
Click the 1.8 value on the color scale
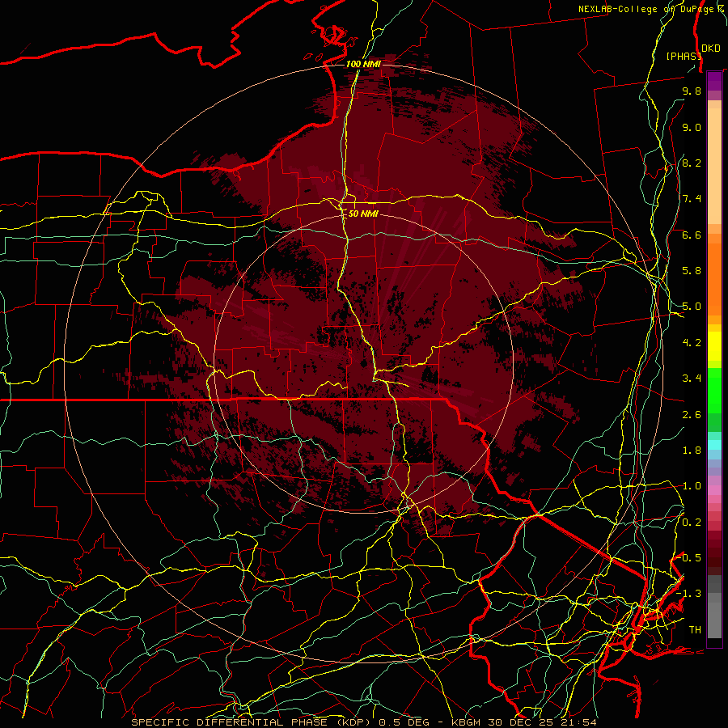pyautogui.click(x=692, y=451)
